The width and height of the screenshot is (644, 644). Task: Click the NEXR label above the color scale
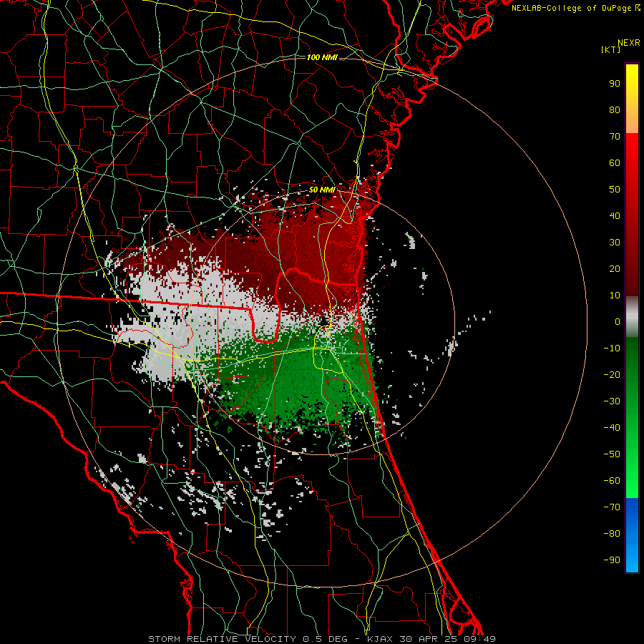pos(629,43)
